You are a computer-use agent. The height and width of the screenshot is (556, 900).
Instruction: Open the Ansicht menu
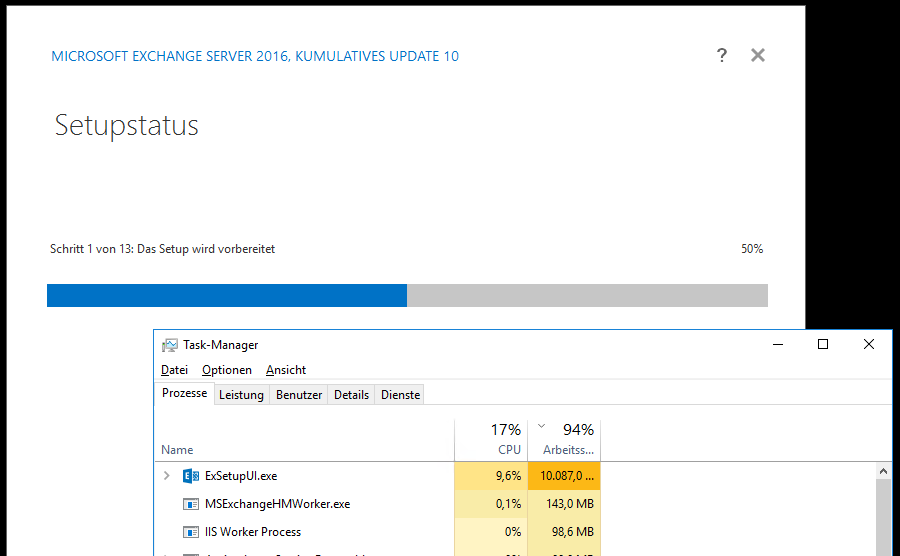tap(286, 370)
